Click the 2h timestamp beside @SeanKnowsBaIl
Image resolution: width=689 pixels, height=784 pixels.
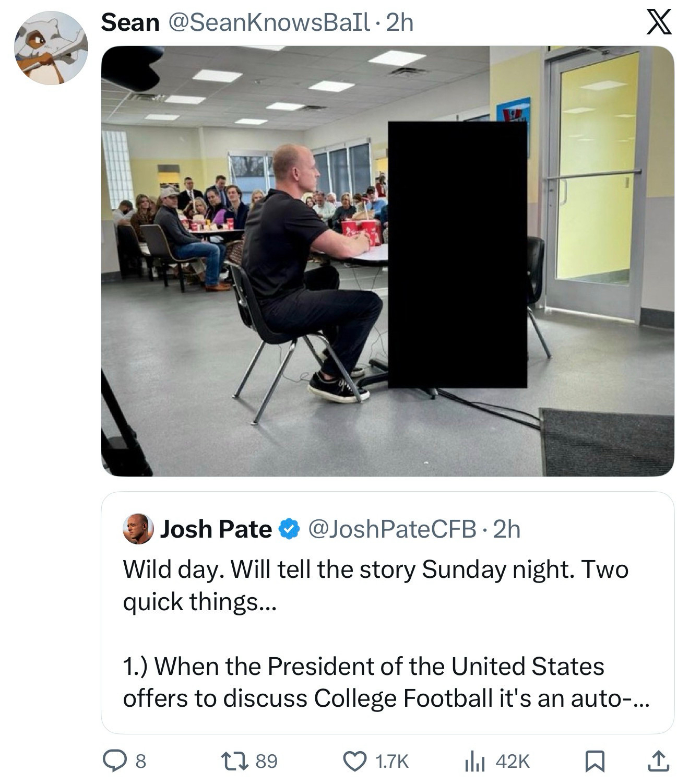pyautogui.click(x=400, y=23)
